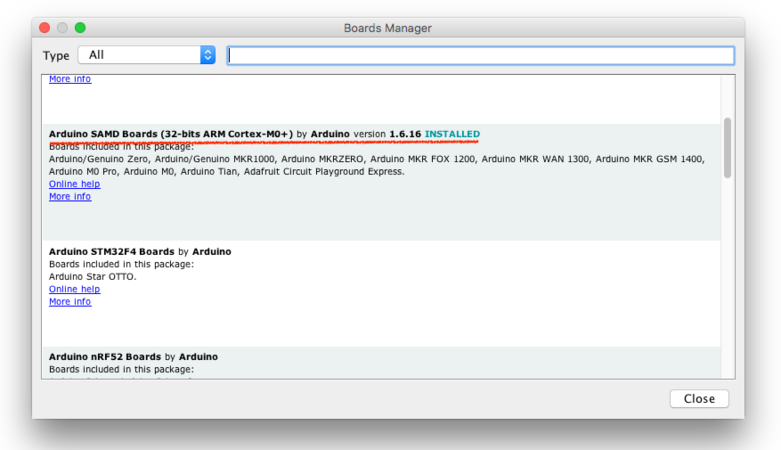
Task: Click the Arduino/Genuino Zero board list line
Action: (377, 159)
